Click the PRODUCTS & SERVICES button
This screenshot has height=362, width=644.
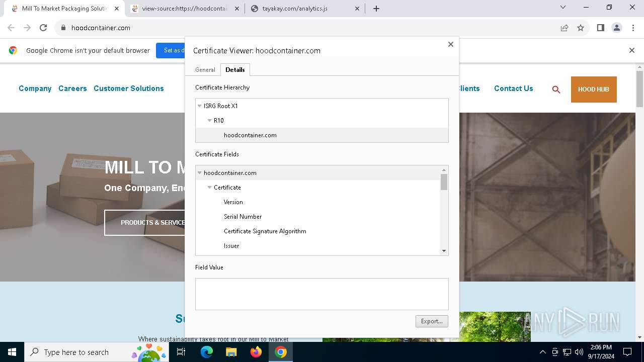tap(145, 223)
